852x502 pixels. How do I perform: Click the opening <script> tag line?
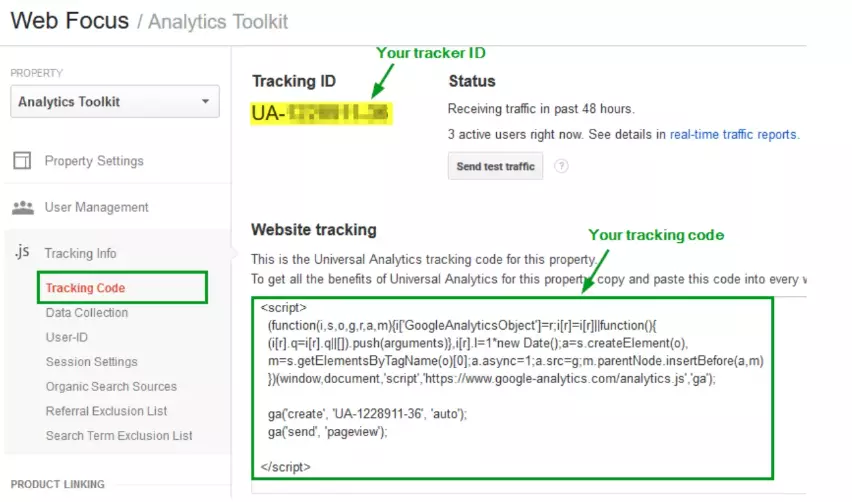pos(284,308)
